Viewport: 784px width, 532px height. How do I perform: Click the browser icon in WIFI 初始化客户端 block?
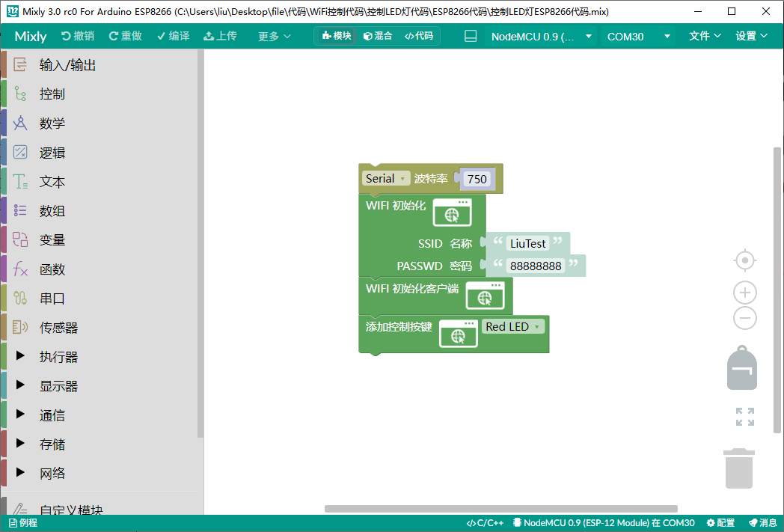[x=485, y=296]
